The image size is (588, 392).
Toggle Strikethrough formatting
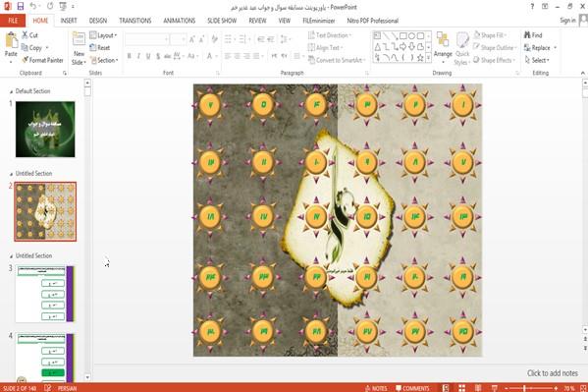pyautogui.click(x=167, y=56)
